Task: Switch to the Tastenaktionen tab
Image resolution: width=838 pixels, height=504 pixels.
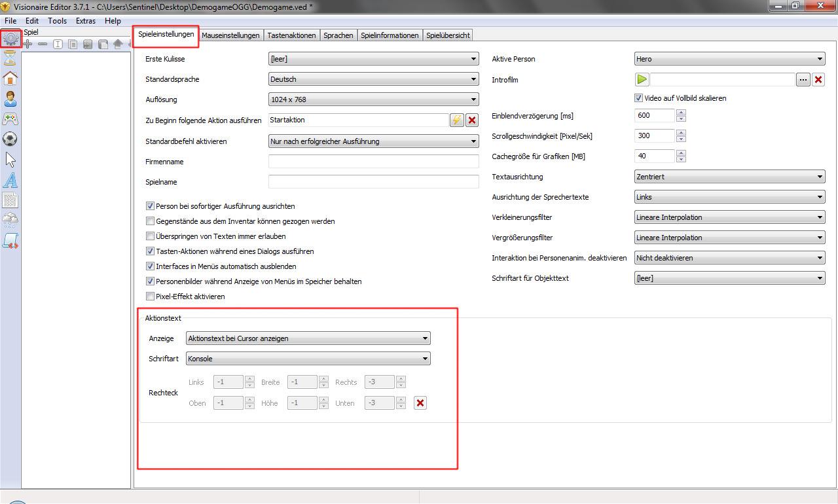Action: pyautogui.click(x=291, y=35)
